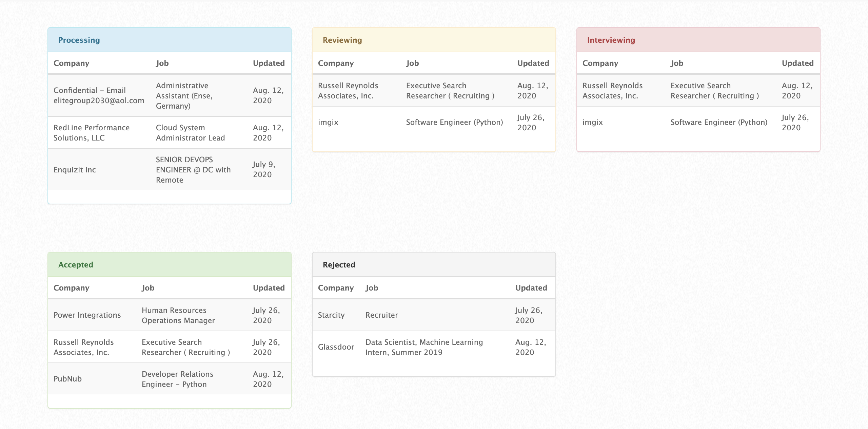The width and height of the screenshot is (868, 429).
Task: Click imgix row in Interviewing table
Action: (x=592, y=122)
